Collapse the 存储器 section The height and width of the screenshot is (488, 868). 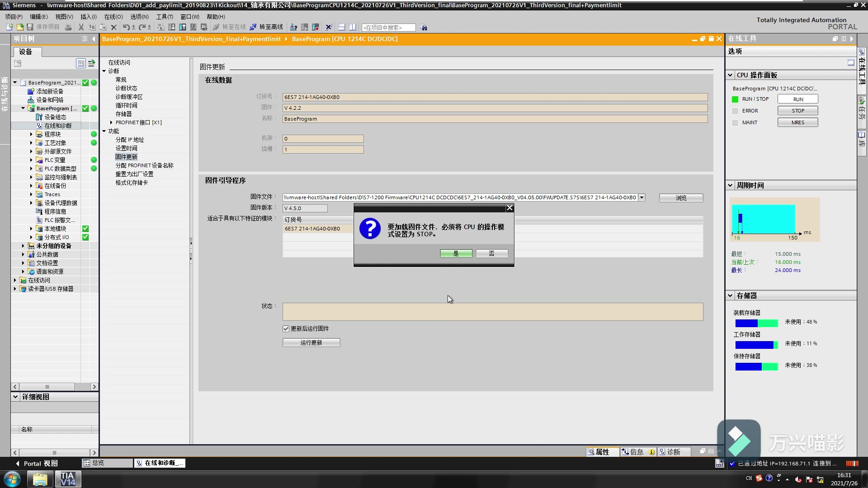[730, 296]
